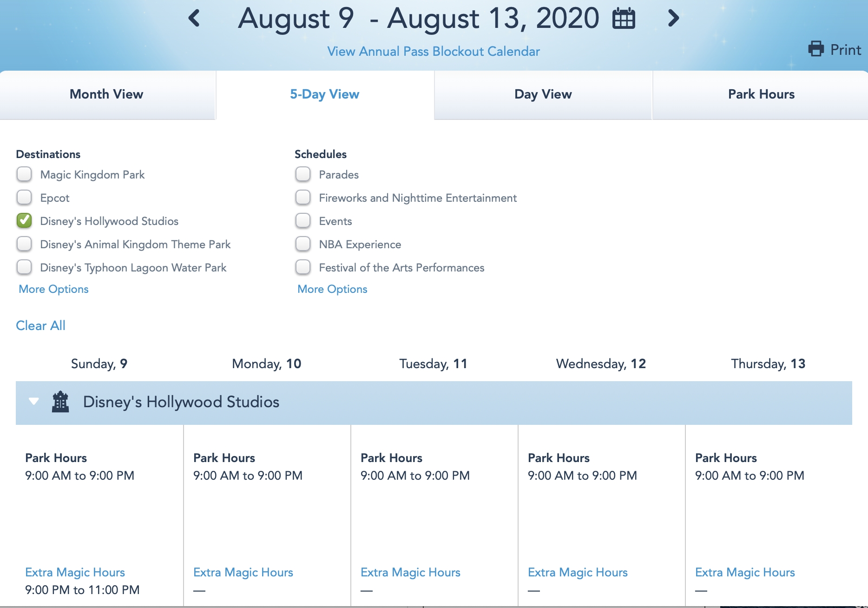Click the Thursday, 13 column header

click(x=768, y=363)
